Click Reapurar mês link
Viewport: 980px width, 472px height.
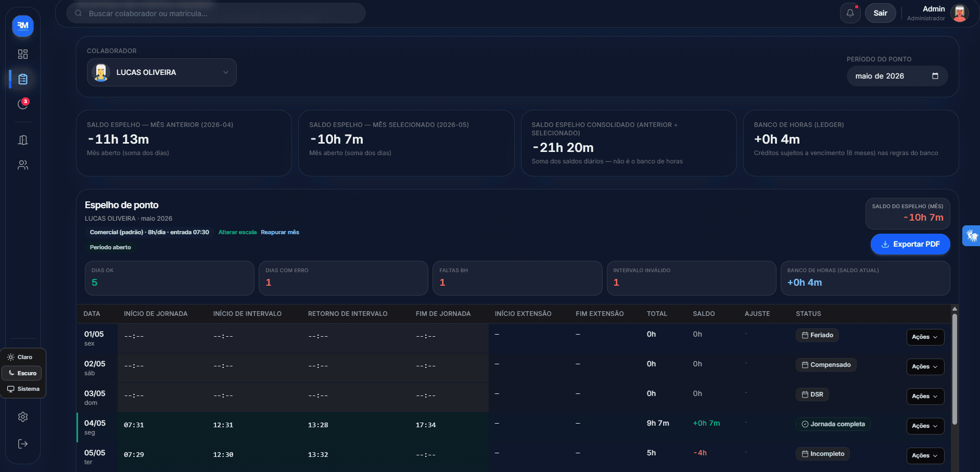(280, 232)
